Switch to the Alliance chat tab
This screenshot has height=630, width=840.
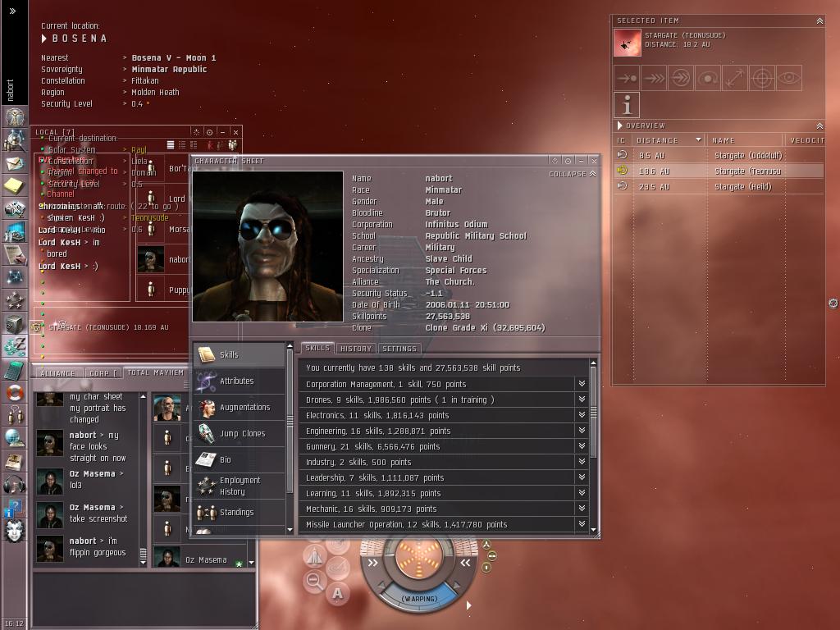58,373
